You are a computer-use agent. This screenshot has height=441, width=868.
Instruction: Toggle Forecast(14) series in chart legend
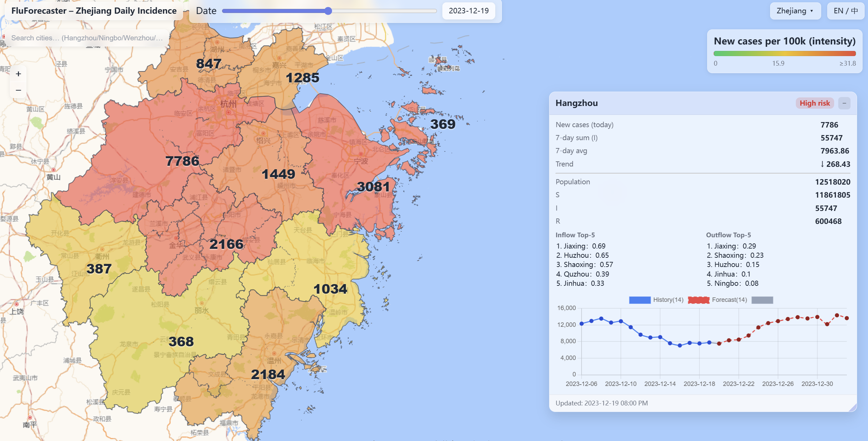717,300
